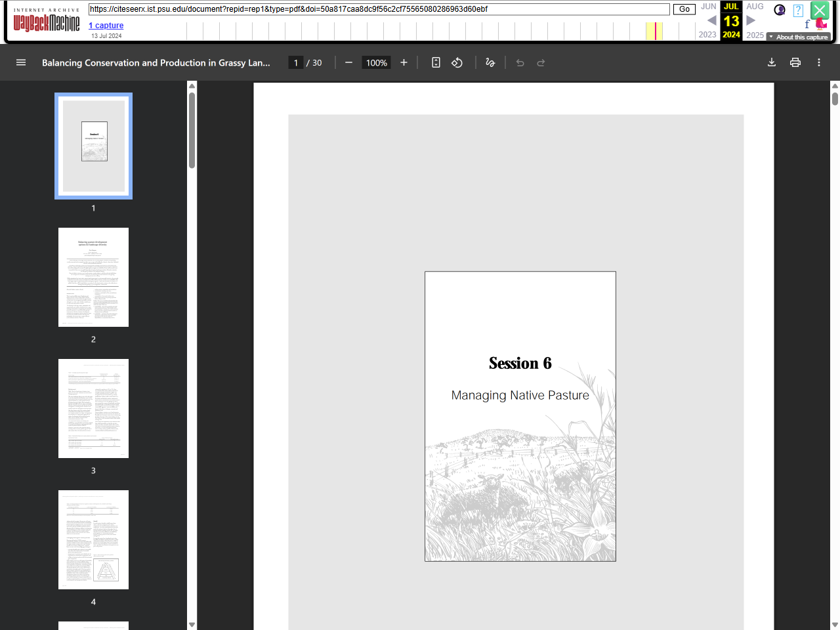
Task: Download the PDF file
Action: point(772,63)
